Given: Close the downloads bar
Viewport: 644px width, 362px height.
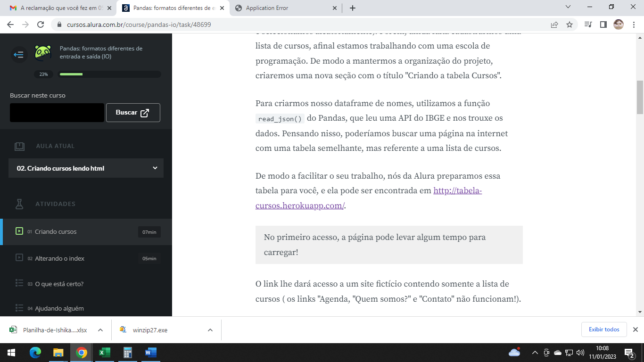Looking at the screenshot, I should 635,329.
